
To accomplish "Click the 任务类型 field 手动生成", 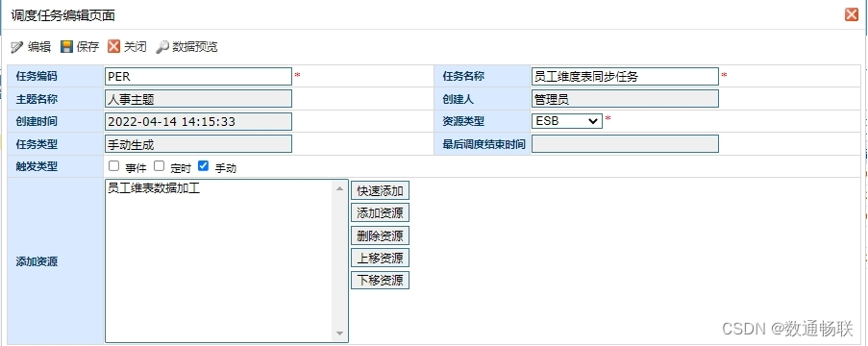I will [x=198, y=144].
